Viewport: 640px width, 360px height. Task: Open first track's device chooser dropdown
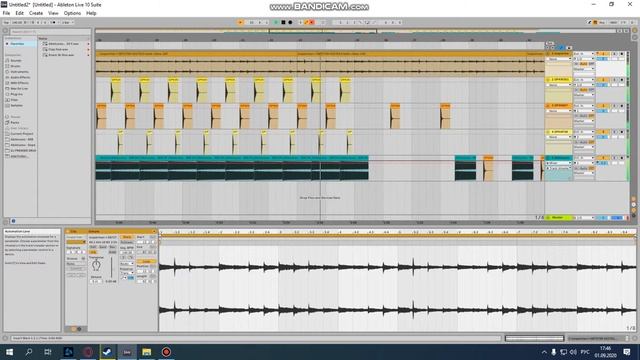(x=559, y=59)
